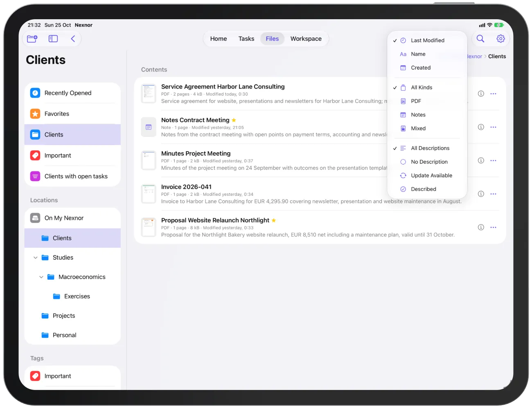Choose the Mixed kind filter
532x408 pixels.
[427, 128]
